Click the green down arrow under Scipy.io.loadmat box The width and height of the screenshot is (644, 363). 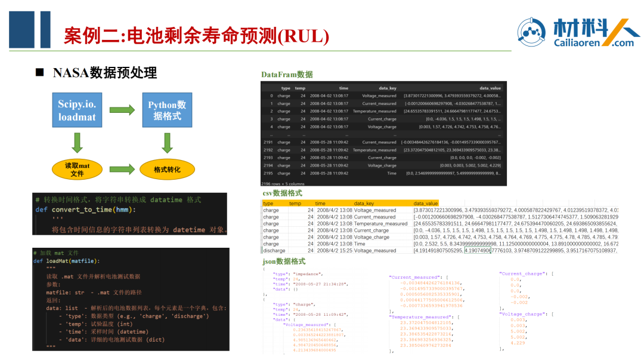(x=77, y=142)
